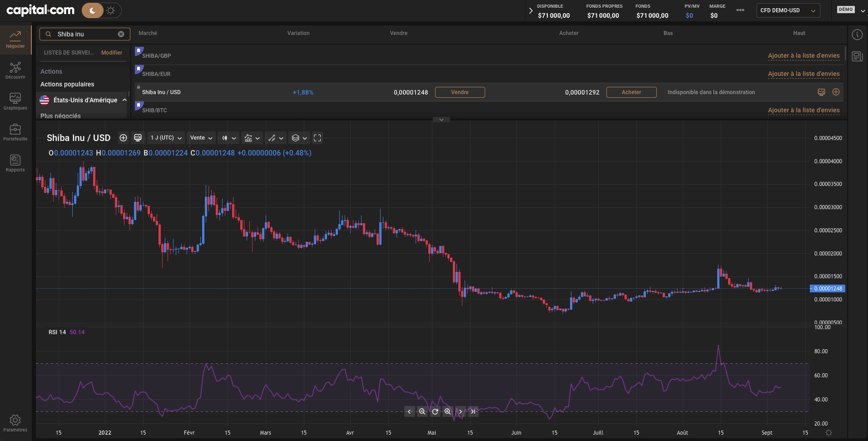Toggle bookmark flag on SHIBA/GBP
Screen dimensions: 868x441
coord(139,50)
